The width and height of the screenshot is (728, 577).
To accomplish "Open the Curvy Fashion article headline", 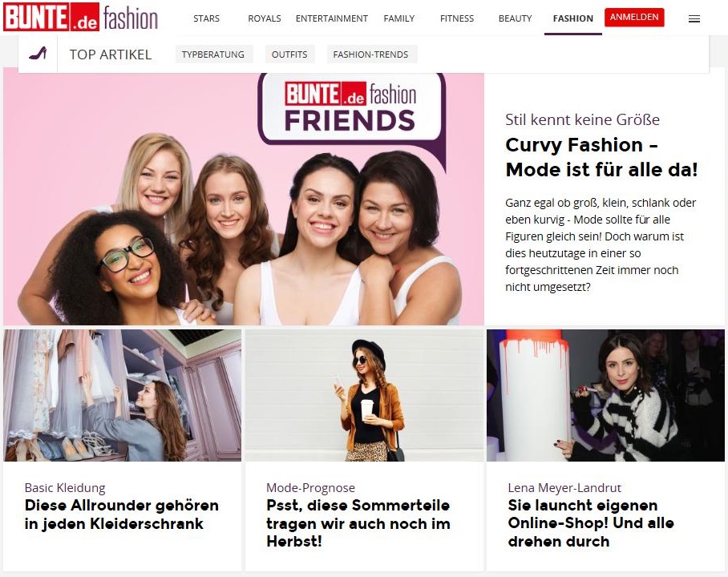I will click(601, 157).
